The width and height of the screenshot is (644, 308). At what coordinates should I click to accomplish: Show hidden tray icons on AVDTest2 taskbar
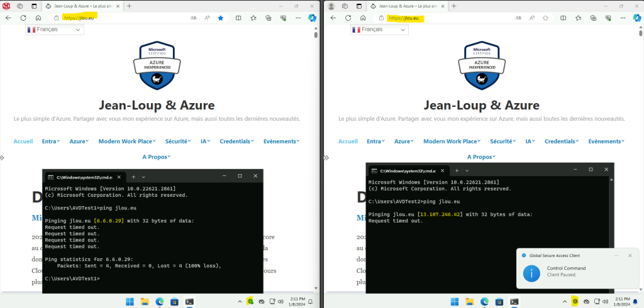564,302
